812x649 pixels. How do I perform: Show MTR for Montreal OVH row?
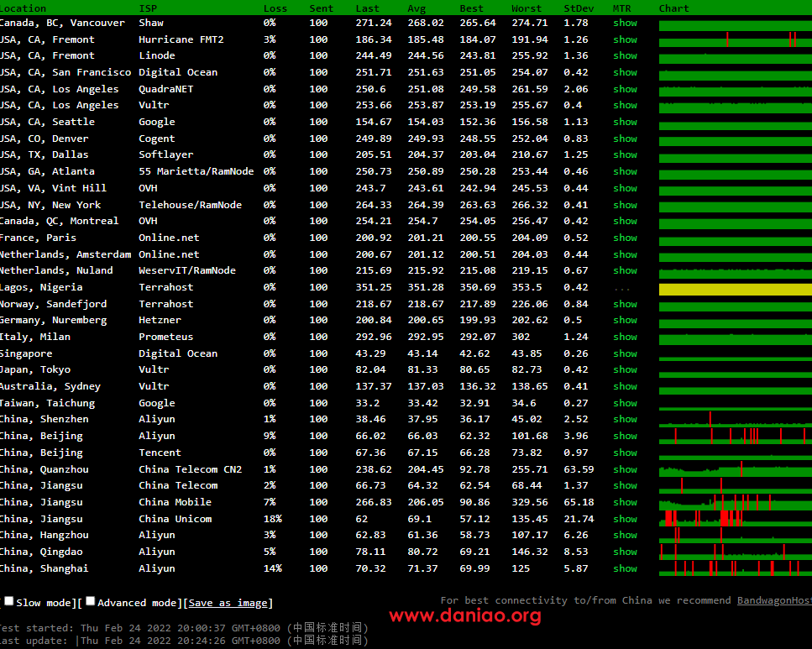click(x=625, y=221)
